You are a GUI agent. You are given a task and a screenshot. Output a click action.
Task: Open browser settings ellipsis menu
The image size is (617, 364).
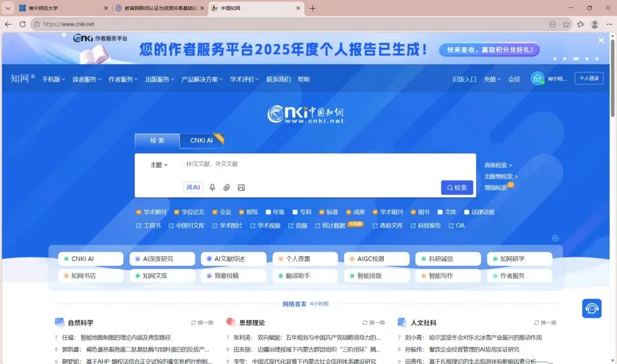click(609, 25)
